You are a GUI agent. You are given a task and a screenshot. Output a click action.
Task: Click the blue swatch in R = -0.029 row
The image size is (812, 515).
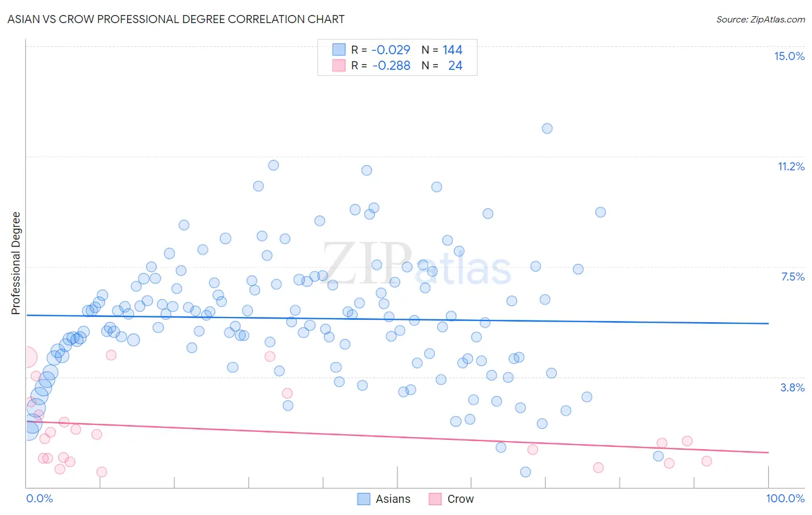(339, 50)
